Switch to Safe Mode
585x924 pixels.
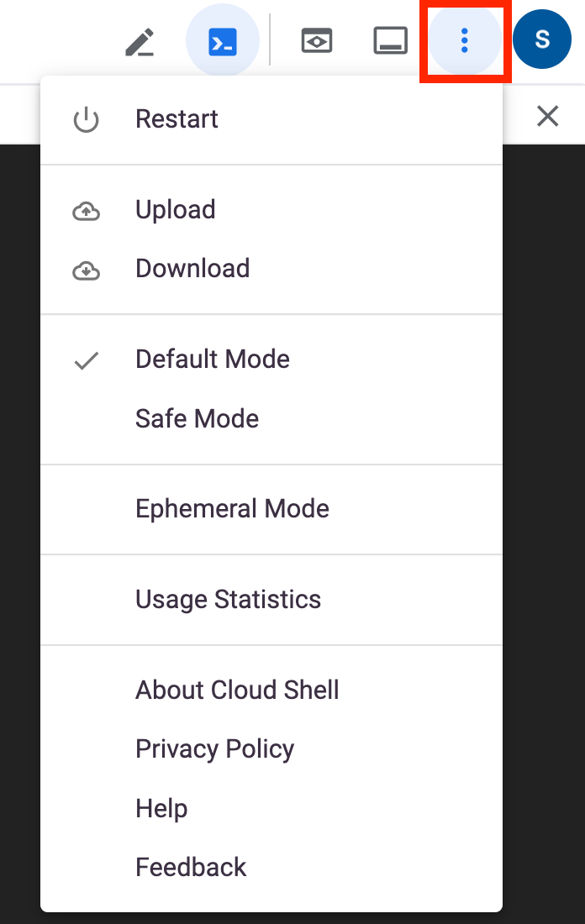coord(197,418)
